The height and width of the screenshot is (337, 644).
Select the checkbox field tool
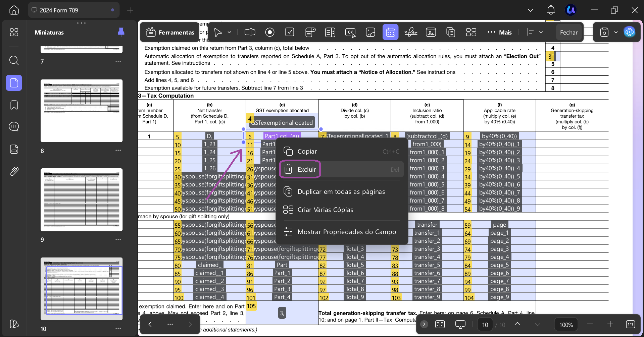(290, 32)
